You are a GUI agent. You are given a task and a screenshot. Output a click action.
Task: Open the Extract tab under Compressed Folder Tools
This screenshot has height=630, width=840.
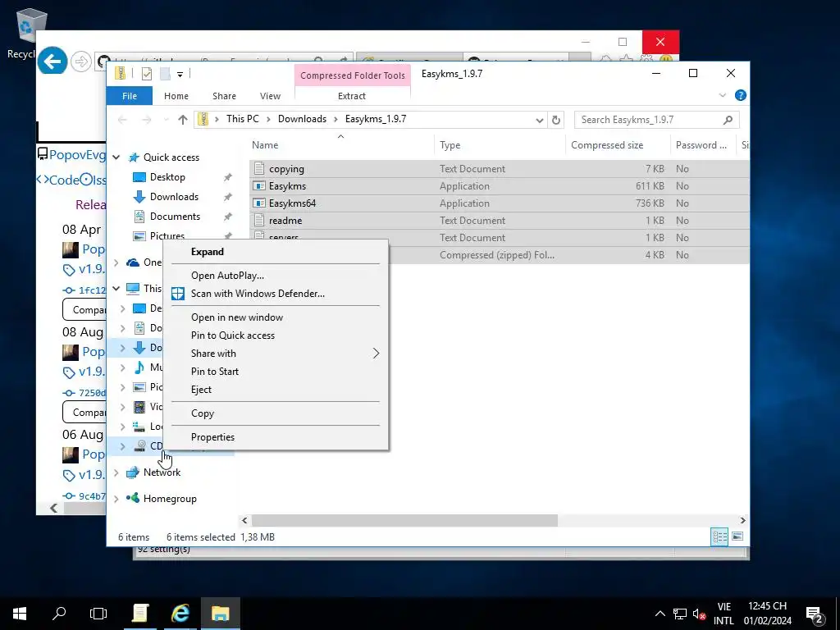click(352, 96)
